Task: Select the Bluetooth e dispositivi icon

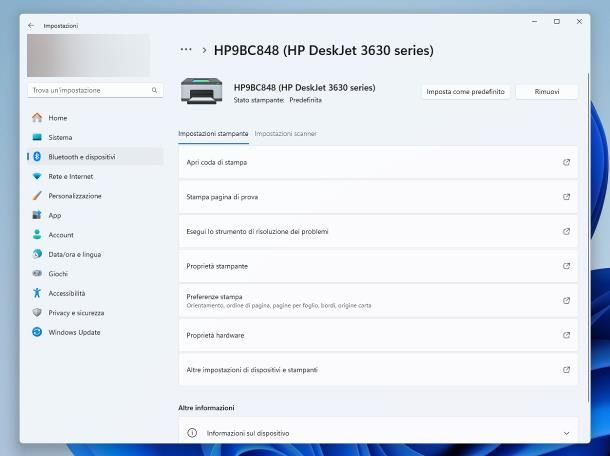Action: click(37, 157)
